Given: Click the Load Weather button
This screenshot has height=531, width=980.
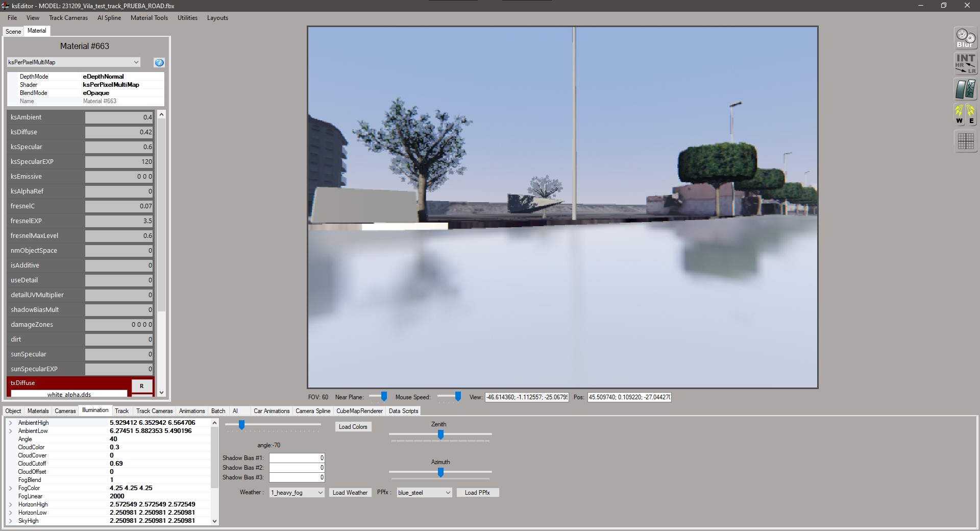Looking at the screenshot, I should tap(350, 493).
